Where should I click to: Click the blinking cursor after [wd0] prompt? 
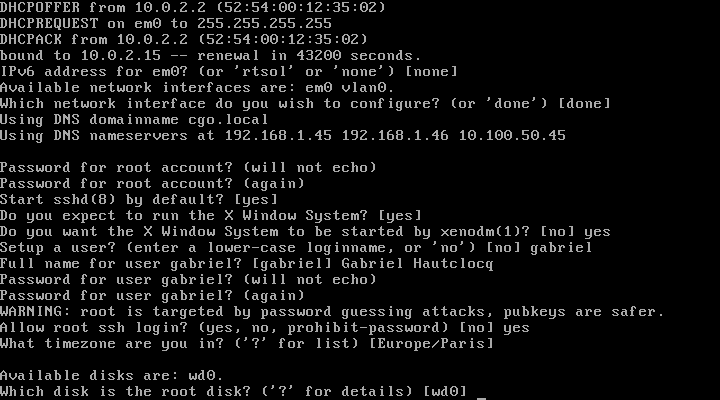click(481, 398)
